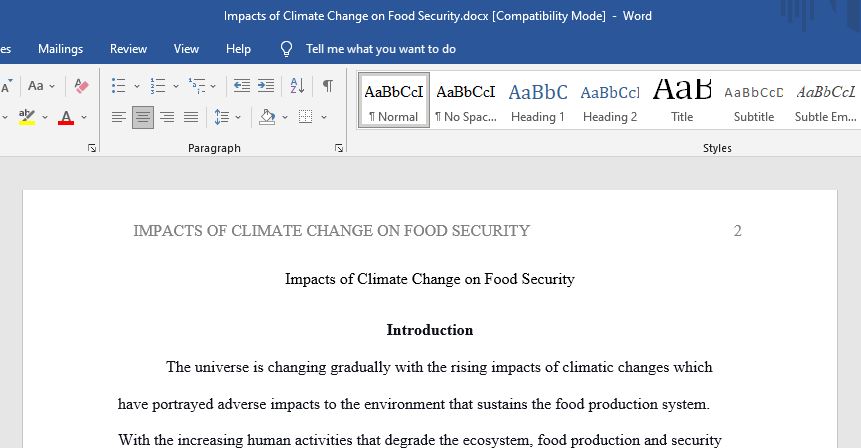Click the Borders icon
The height and width of the screenshot is (448, 861).
pos(305,117)
